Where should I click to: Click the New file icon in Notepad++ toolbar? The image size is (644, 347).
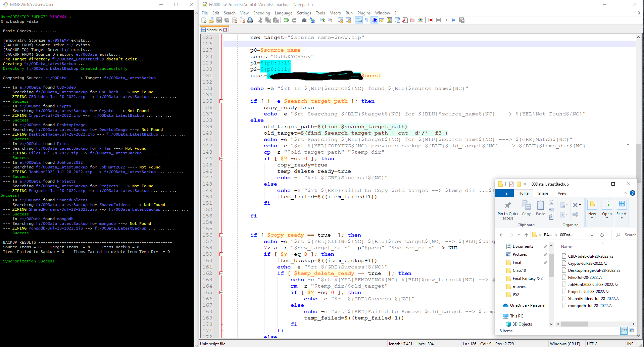[x=204, y=20]
